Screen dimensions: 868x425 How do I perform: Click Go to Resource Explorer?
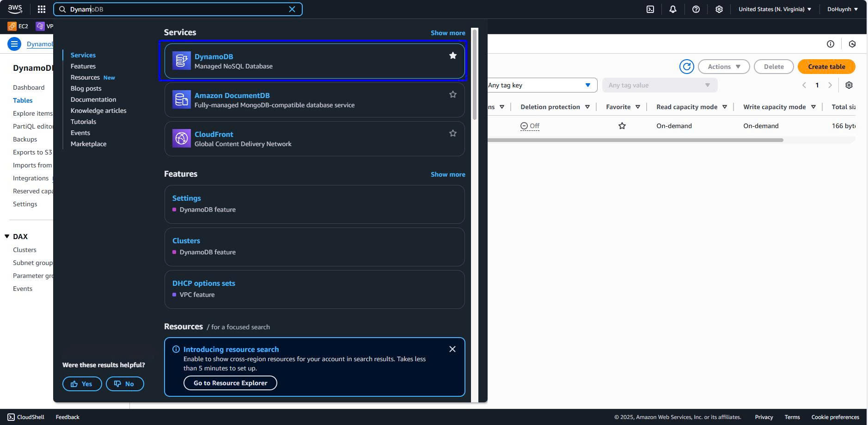(230, 383)
